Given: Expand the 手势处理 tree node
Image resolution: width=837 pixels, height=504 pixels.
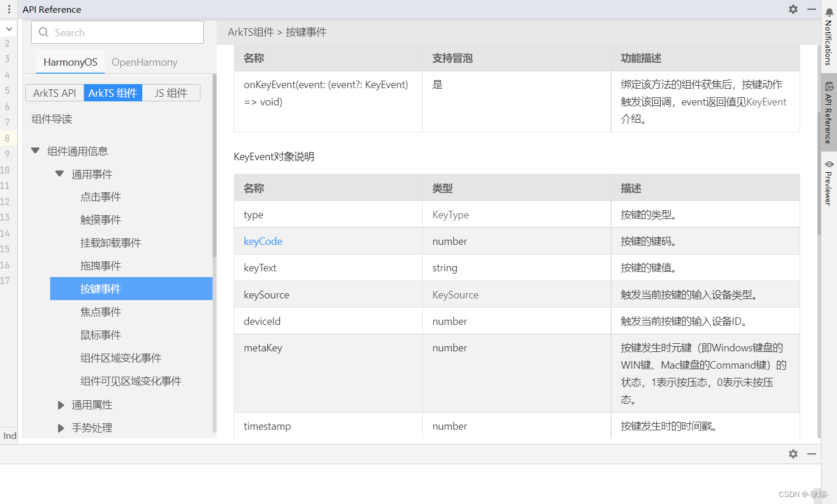Looking at the screenshot, I should coord(60,428).
